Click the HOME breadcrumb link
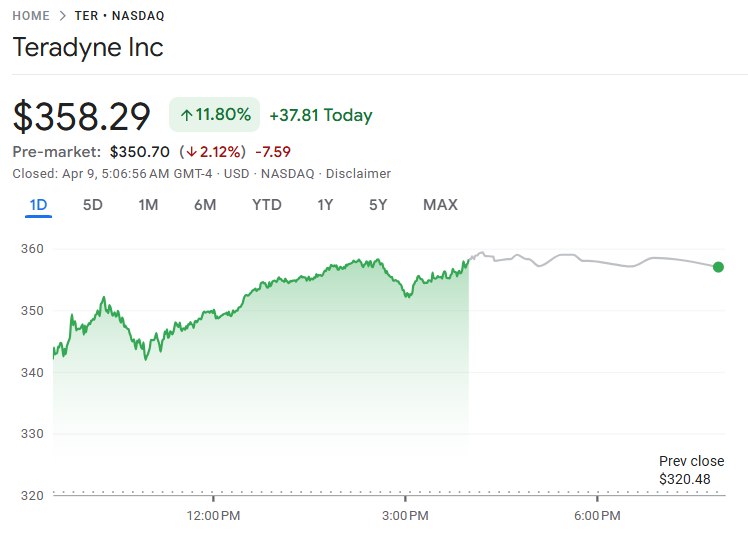 (x=32, y=16)
